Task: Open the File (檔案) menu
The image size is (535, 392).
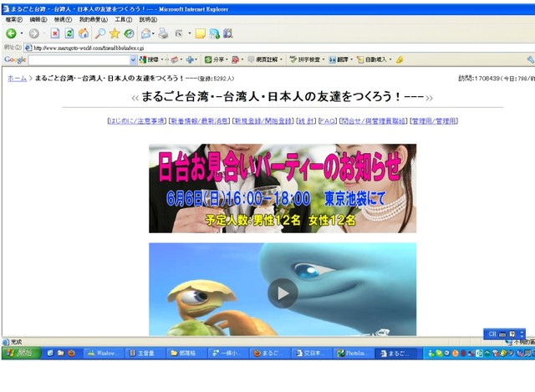Action: coord(14,20)
